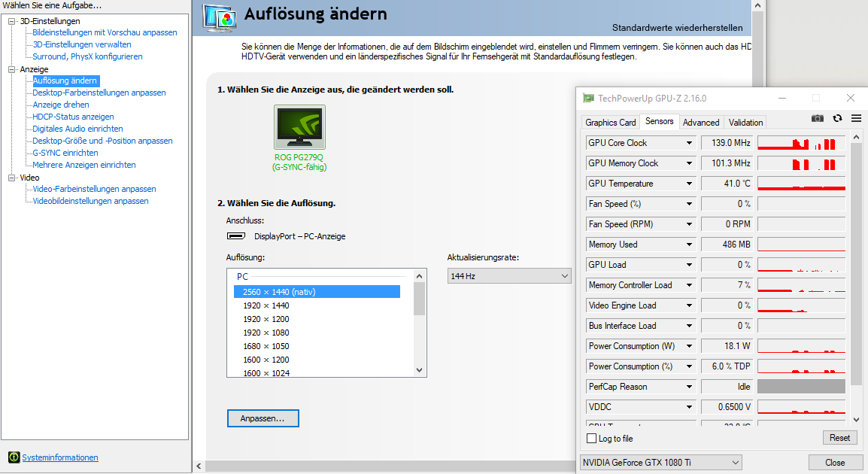Click the GPU-Z refresh icon
The image size is (868, 474).
click(x=837, y=119)
